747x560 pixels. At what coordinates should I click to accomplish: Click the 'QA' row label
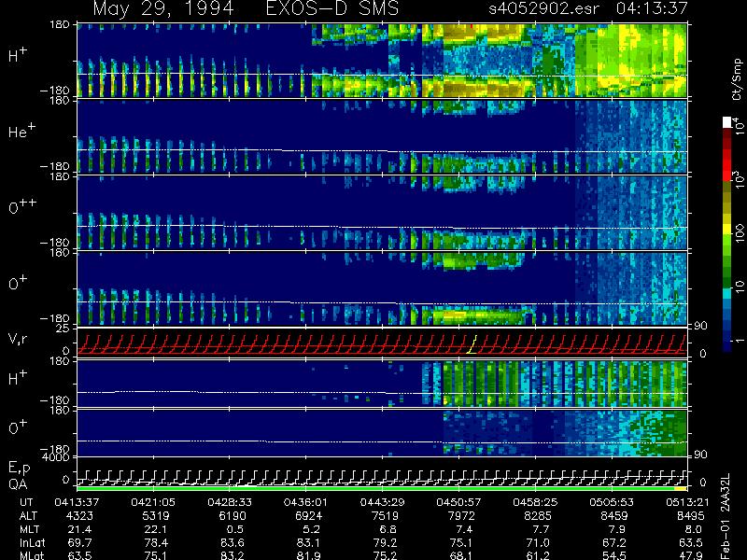18,484
